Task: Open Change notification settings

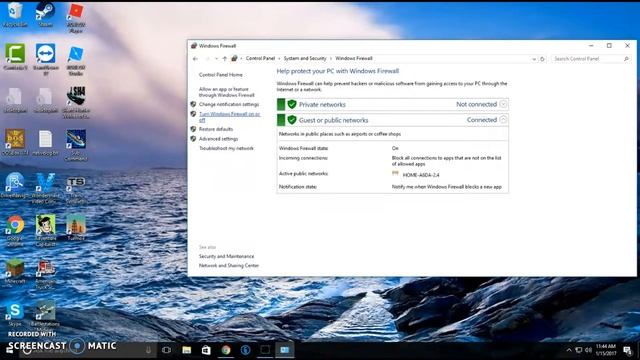Action: (x=229, y=104)
